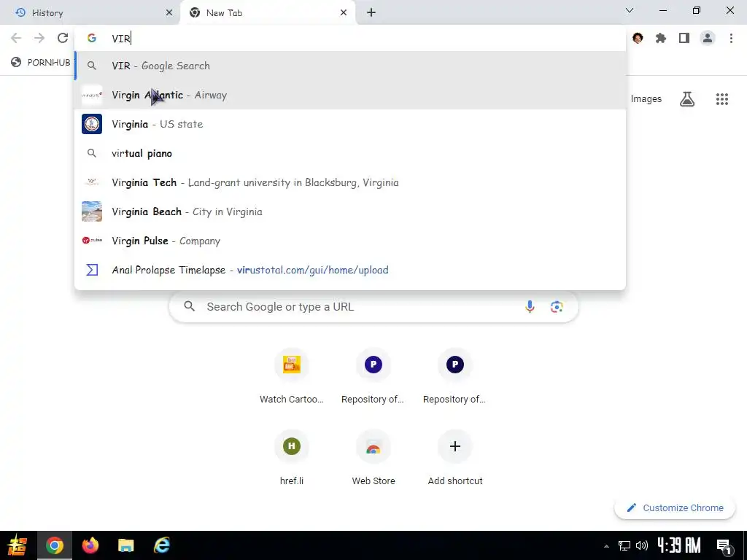747x560 pixels.
Task: Open the second Repository of... shortcut
Action: 455,376
